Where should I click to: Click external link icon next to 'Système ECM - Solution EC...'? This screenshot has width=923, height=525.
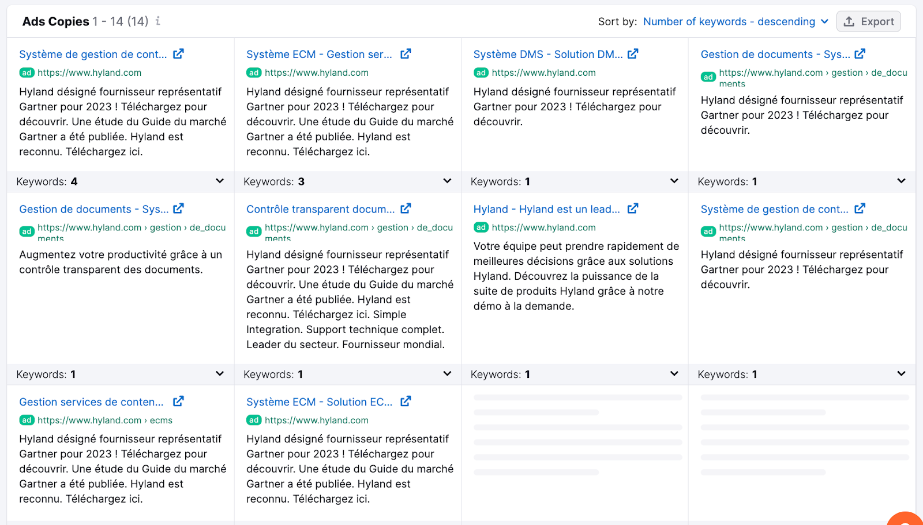point(405,402)
